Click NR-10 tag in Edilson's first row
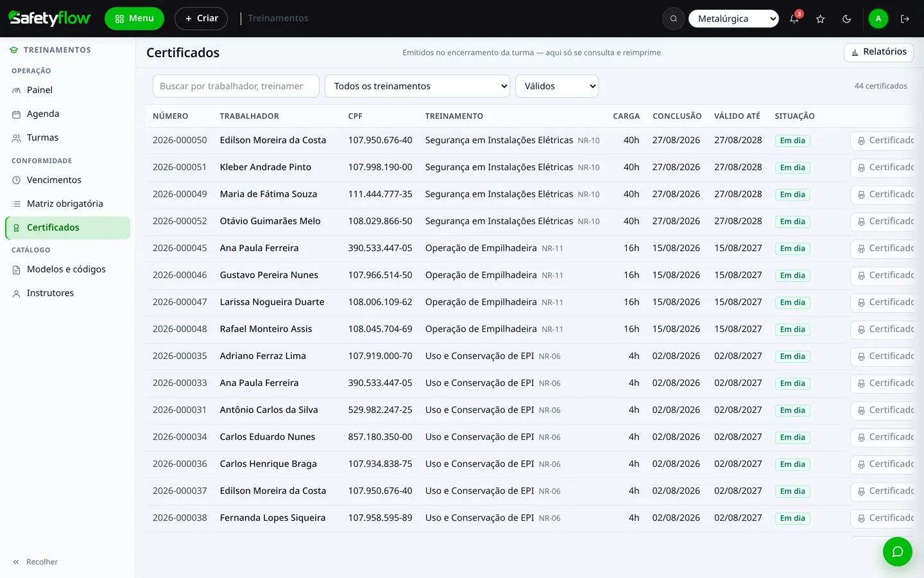The height and width of the screenshot is (578, 924). [x=588, y=141]
